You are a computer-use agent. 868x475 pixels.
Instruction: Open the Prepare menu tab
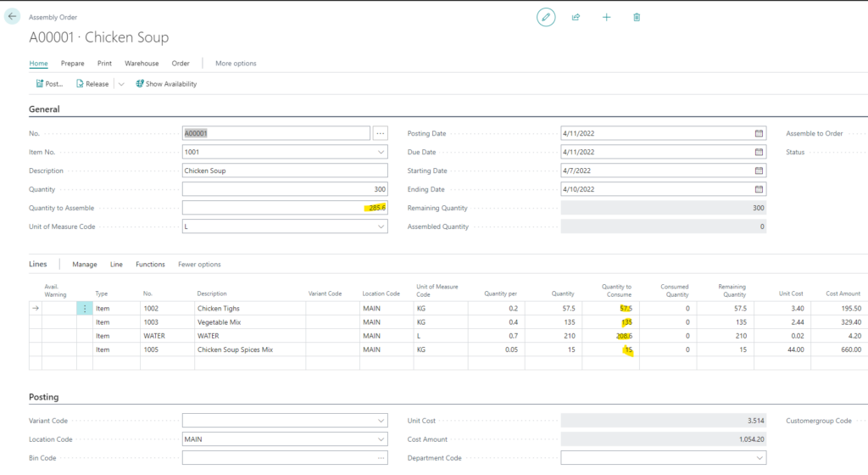(x=72, y=64)
